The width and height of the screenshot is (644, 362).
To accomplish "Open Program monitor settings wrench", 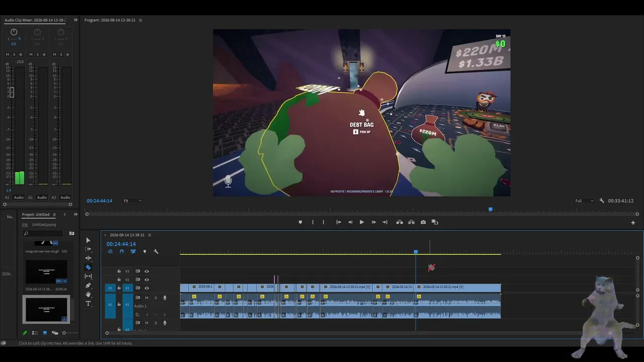I will coord(602,201).
